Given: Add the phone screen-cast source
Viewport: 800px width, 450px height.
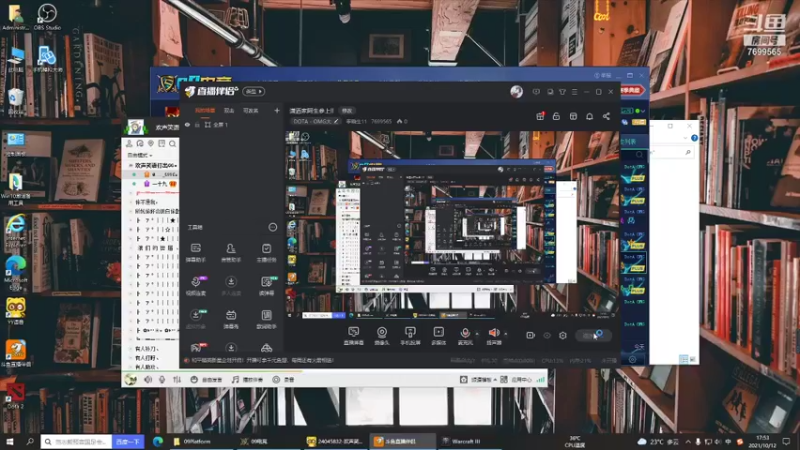Looking at the screenshot, I should point(410,336).
